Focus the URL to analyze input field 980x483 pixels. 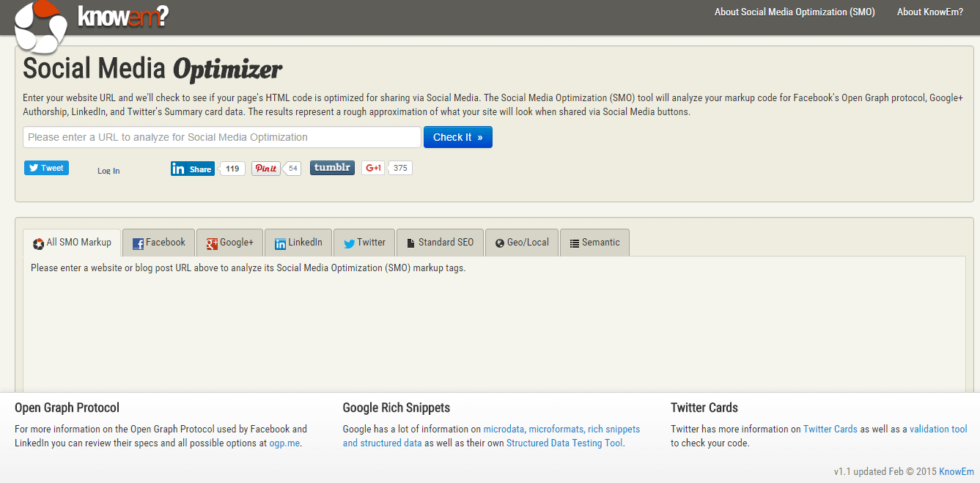222,137
